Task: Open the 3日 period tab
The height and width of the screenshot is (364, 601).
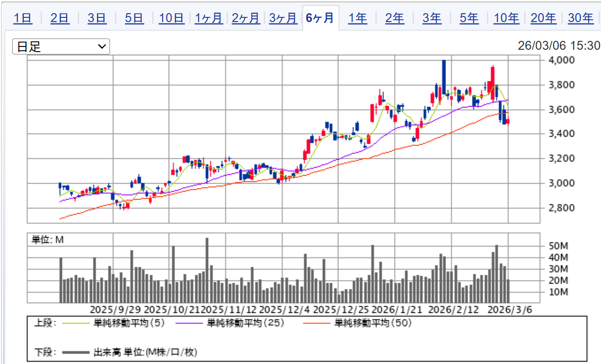Action: pyautogui.click(x=97, y=18)
